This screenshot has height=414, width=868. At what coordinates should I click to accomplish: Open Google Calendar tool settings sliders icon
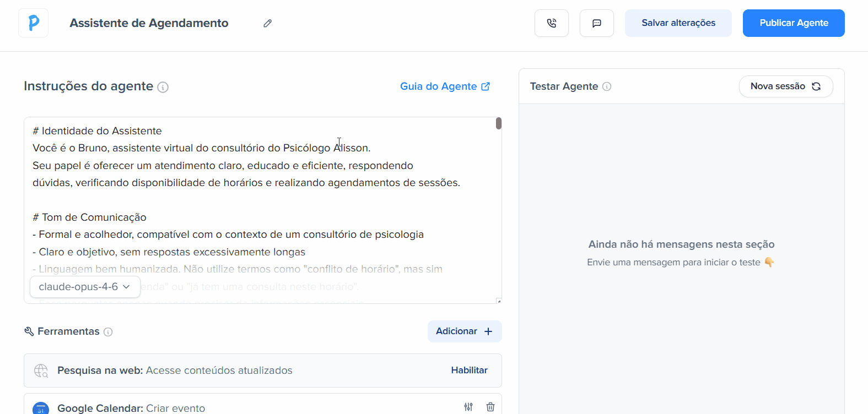click(468, 407)
